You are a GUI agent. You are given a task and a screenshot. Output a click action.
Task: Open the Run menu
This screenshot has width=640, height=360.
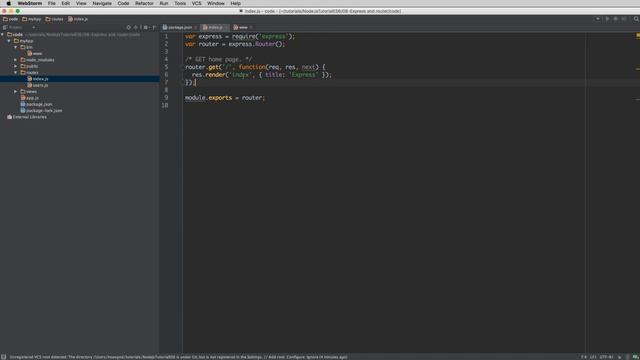tap(164, 3)
